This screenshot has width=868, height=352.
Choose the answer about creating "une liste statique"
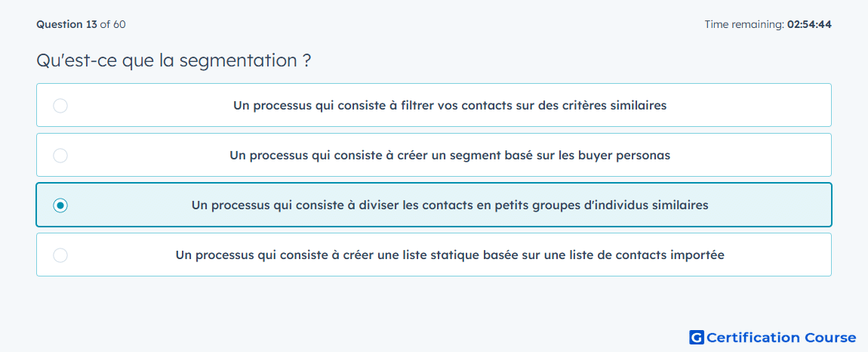[434, 255]
